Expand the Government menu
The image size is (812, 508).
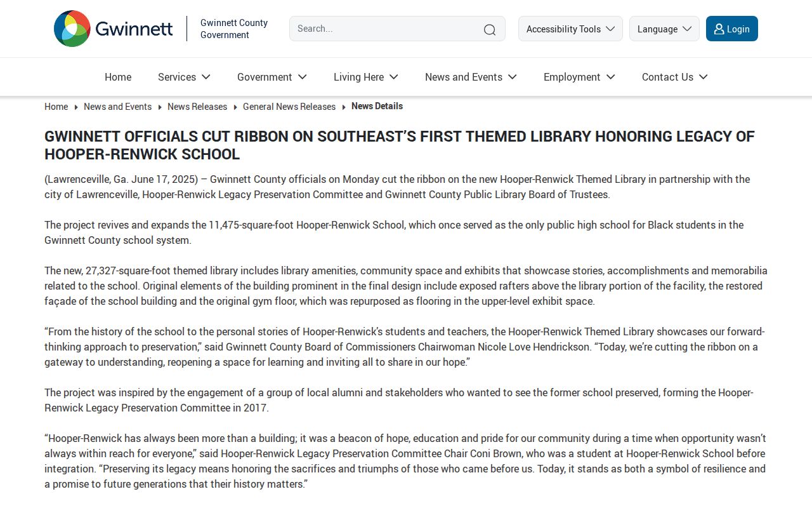[272, 77]
